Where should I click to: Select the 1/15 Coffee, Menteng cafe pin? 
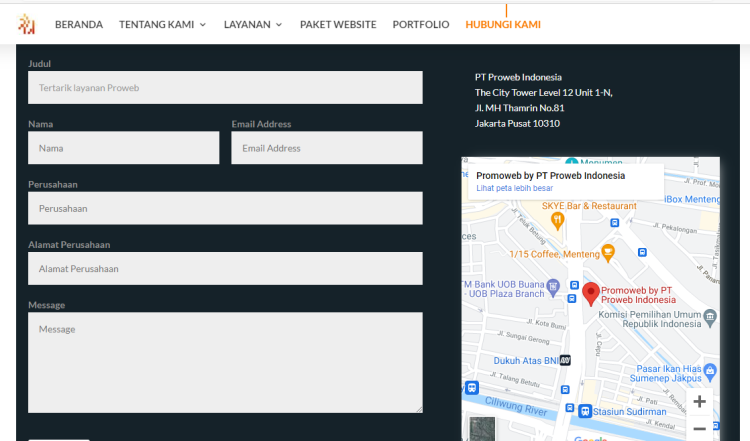[x=608, y=253]
